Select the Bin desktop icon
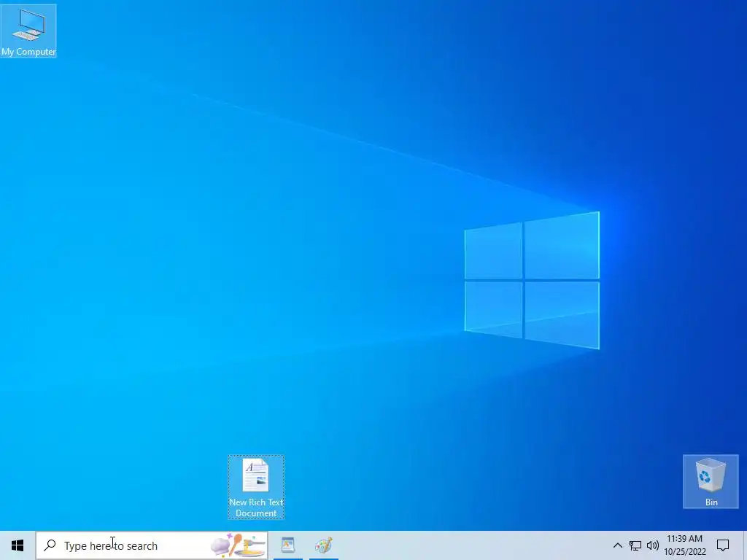The height and width of the screenshot is (560, 747). click(711, 481)
